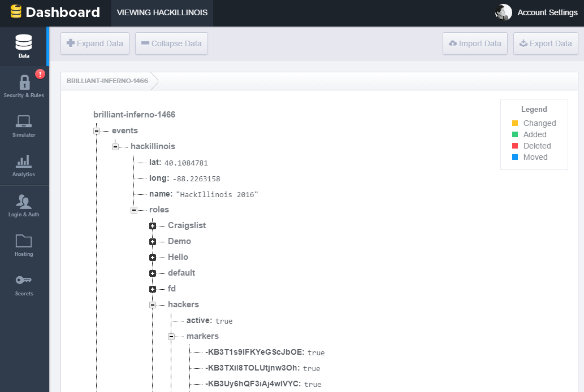Collapse the events node
The width and height of the screenshot is (584, 392).
point(97,131)
